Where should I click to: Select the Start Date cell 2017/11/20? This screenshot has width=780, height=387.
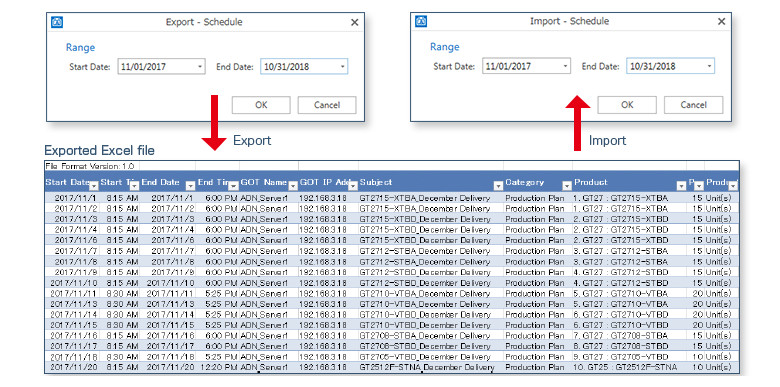(72, 367)
